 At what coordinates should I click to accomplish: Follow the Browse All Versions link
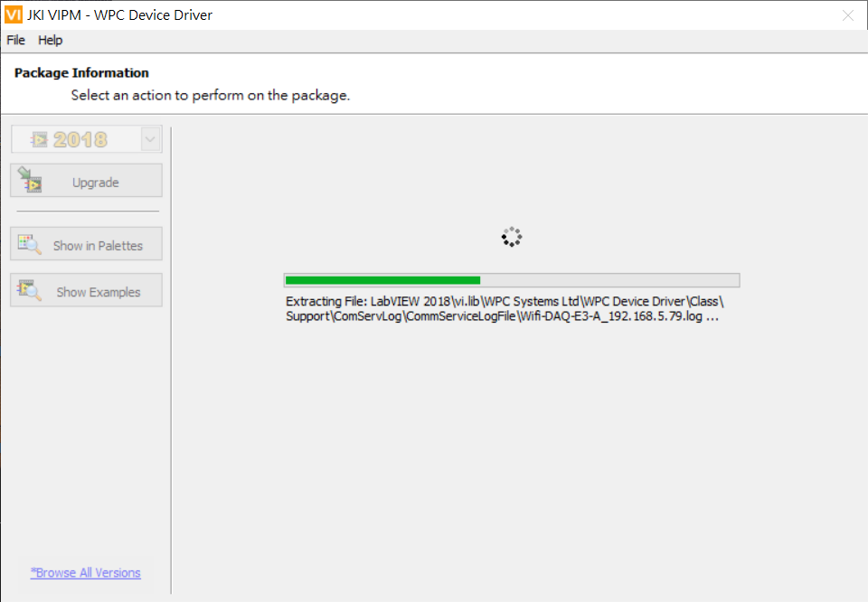point(86,573)
